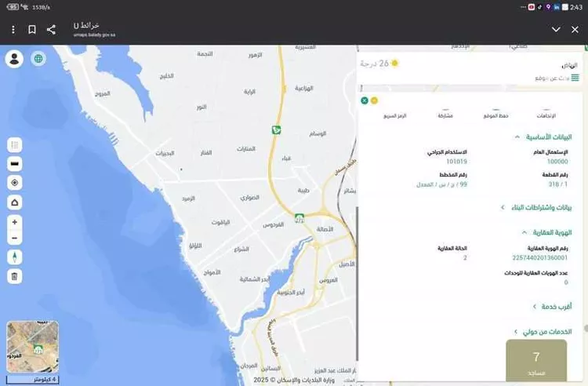This screenshot has width=588, height=386.
Task: Collapse the البيانات الأساسية section
Action: point(543,137)
